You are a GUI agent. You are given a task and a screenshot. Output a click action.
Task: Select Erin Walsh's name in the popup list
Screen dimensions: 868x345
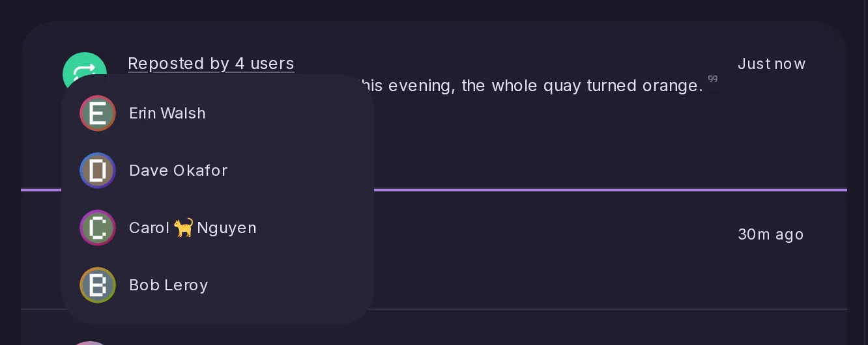point(167,113)
